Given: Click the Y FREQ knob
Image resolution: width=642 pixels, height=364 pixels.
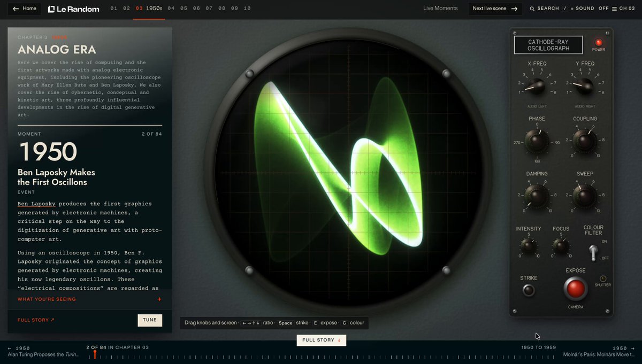Looking at the screenshot, I should [584, 86].
